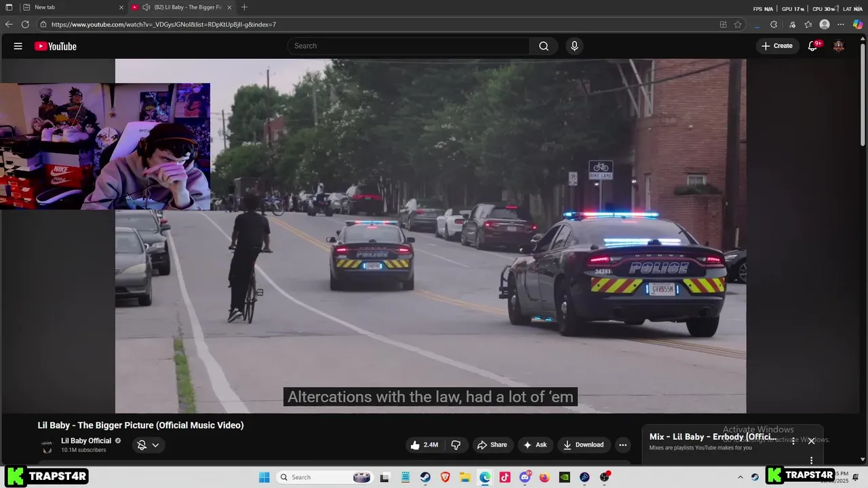Open Brave browser from the taskbar

coord(445,477)
